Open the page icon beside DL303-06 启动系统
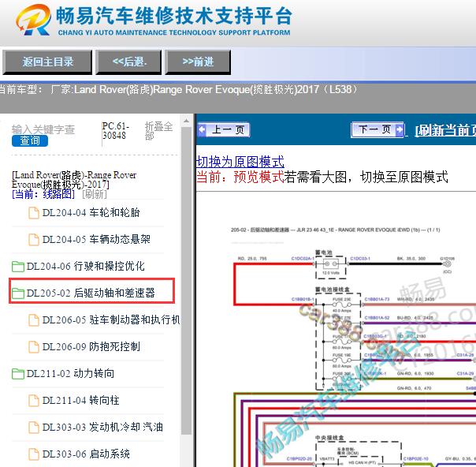The height and width of the screenshot is (467, 476). point(34,454)
